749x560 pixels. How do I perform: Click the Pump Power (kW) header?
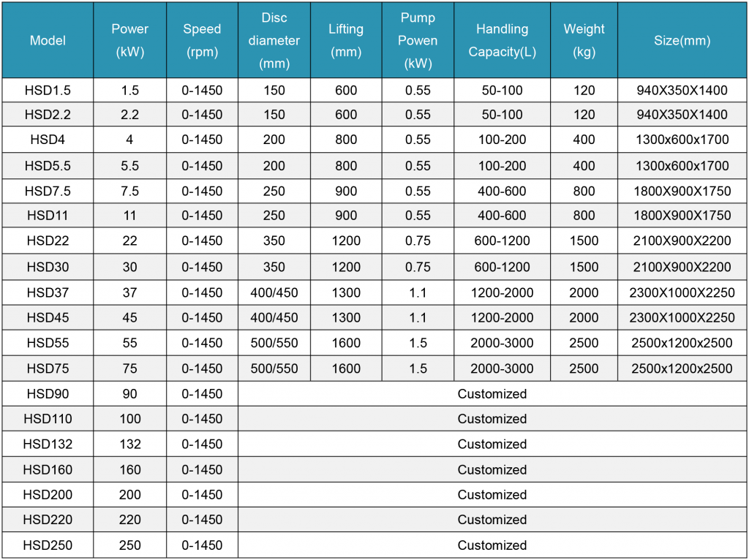click(x=418, y=40)
